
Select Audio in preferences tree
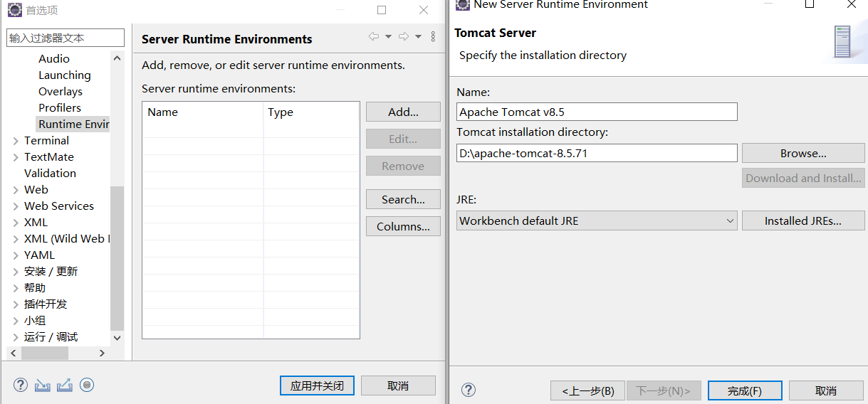tap(54, 58)
